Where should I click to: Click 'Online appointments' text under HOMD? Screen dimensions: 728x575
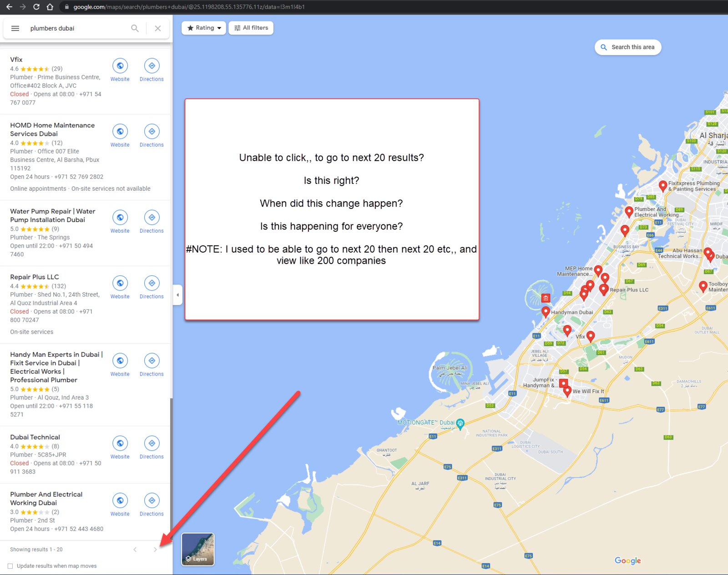38,188
